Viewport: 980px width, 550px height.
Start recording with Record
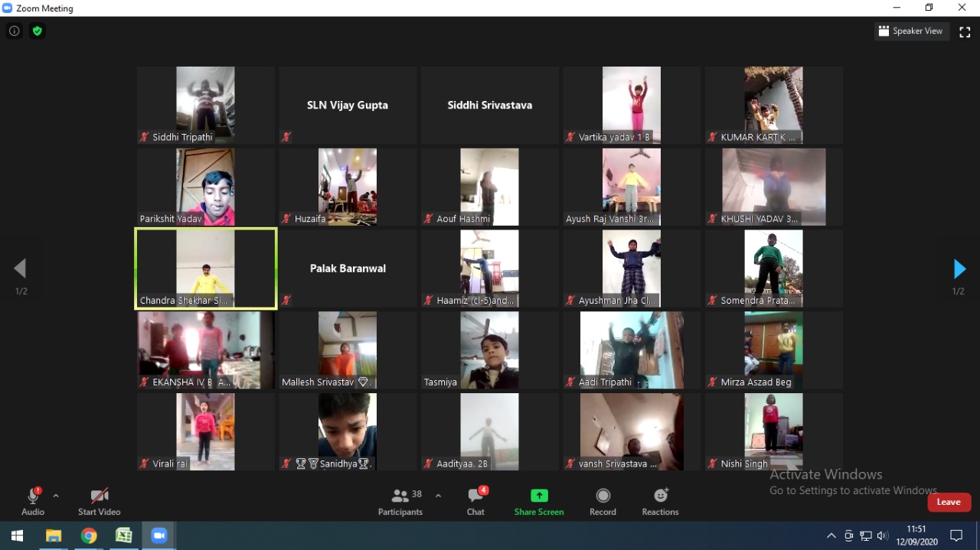(x=603, y=502)
